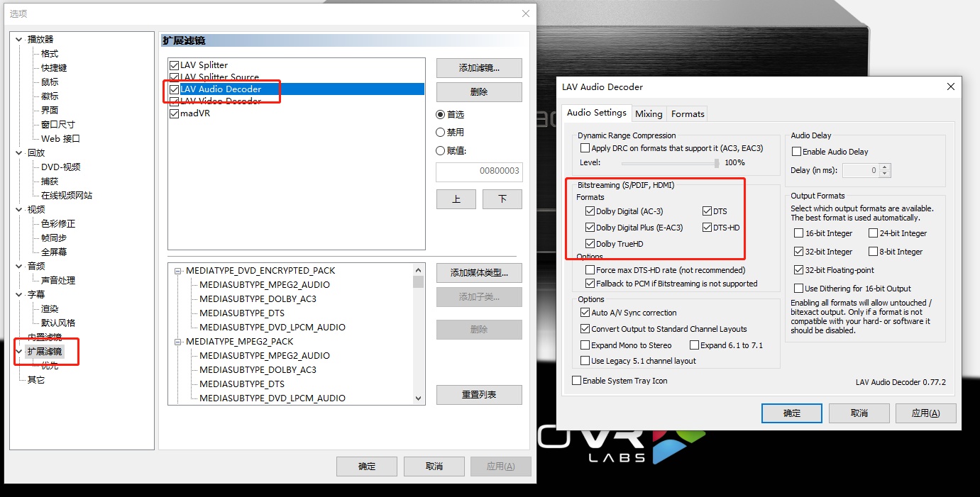Screen dimensions: 980x497
Task: Collapse the 回放 tree node
Action: 19,153
